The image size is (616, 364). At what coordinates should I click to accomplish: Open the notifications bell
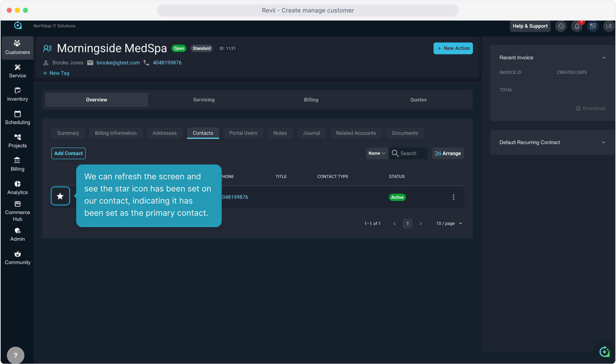pos(577,26)
